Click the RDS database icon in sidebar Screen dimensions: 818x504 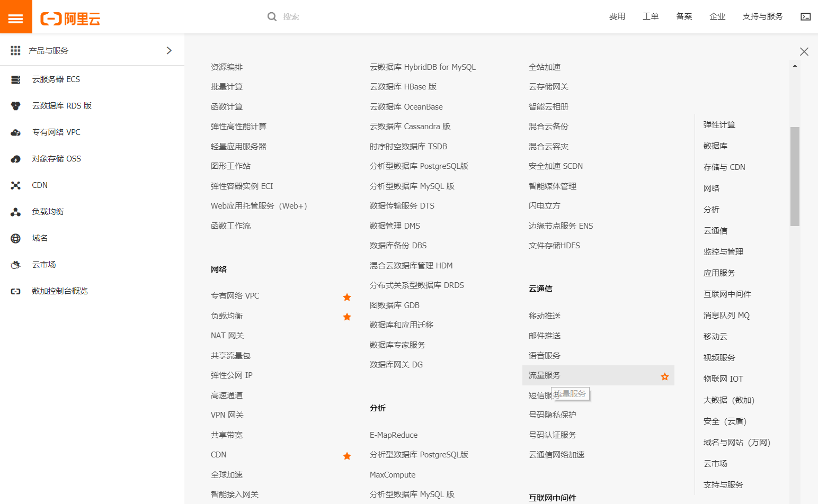pyautogui.click(x=16, y=106)
